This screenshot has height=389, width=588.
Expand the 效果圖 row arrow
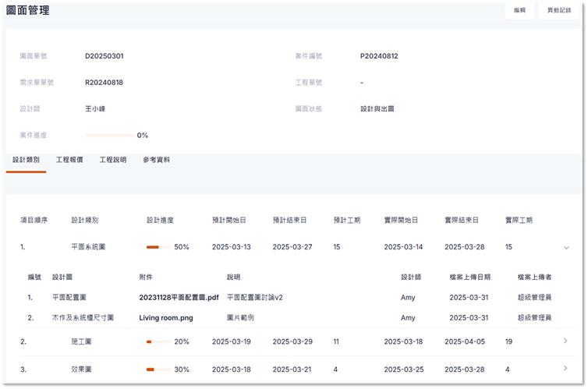565,369
